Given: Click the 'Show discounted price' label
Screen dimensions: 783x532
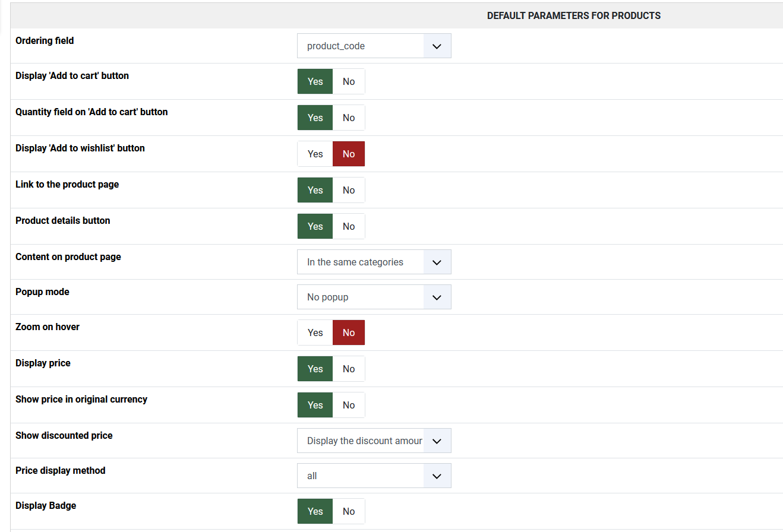Looking at the screenshot, I should pos(64,435).
